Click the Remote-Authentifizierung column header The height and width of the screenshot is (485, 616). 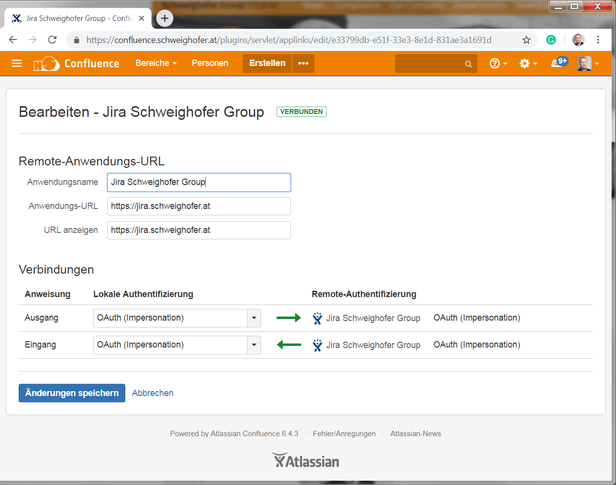[x=364, y=294]
